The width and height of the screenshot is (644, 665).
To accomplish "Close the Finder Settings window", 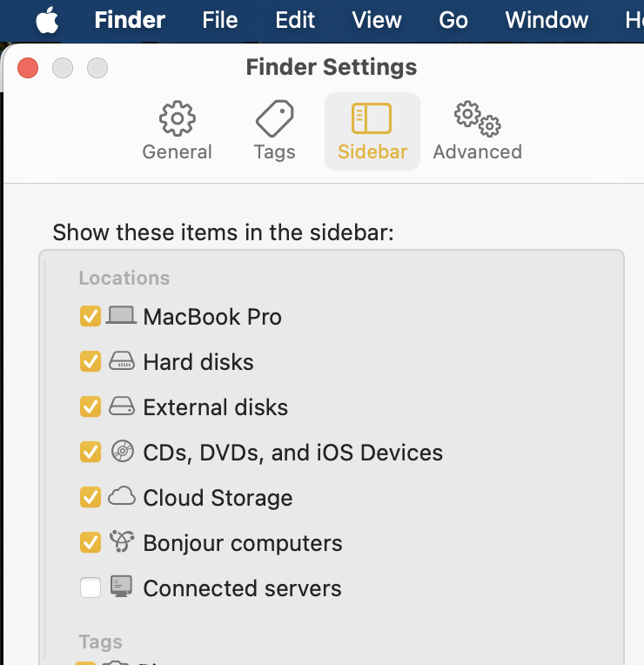I will [29, 67].
